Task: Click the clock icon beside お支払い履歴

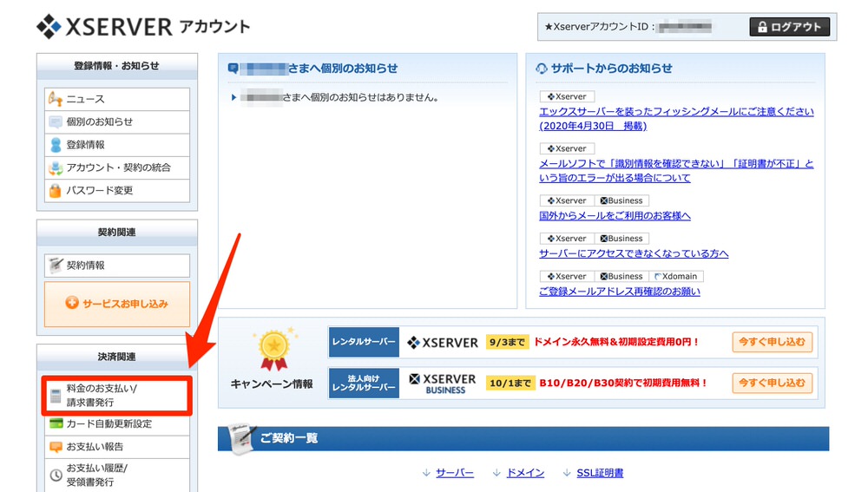Action: 56,475
